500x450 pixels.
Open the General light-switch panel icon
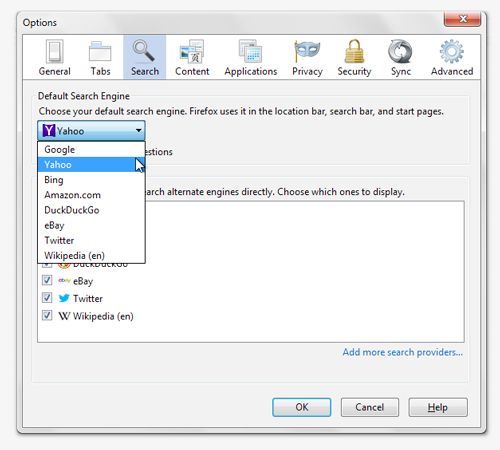[x=55, y=52]
